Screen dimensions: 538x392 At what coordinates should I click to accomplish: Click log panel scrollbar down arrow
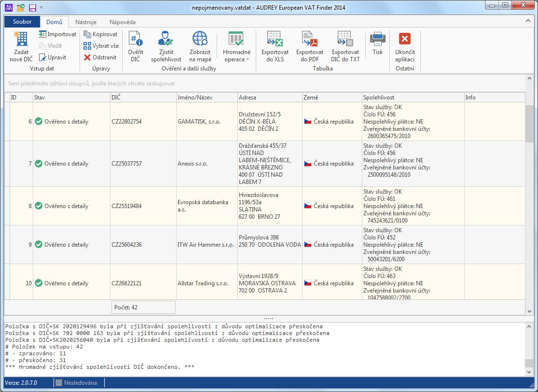(529, 372)
